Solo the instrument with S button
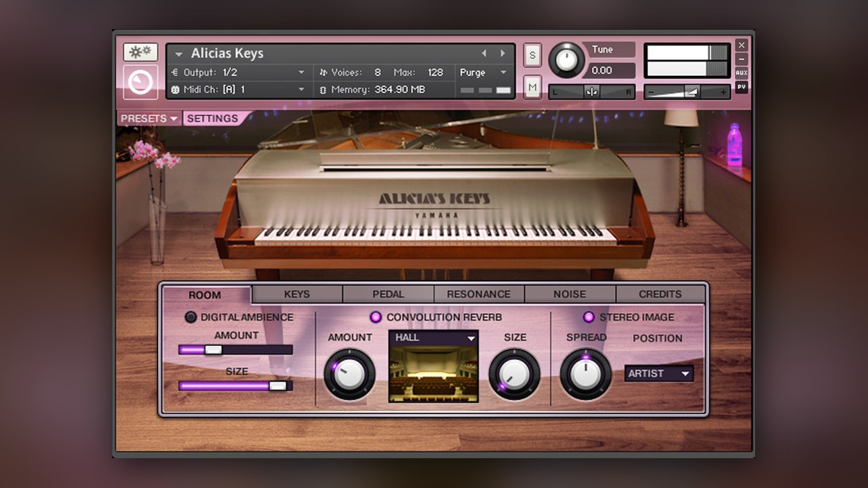 tap(532, 56)
